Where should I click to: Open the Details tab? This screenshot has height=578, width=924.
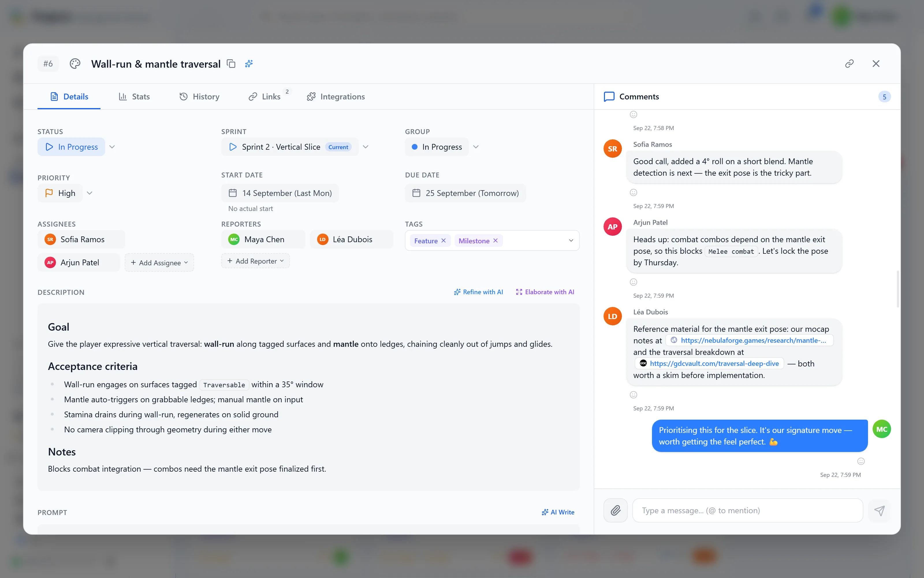point(69,96)
